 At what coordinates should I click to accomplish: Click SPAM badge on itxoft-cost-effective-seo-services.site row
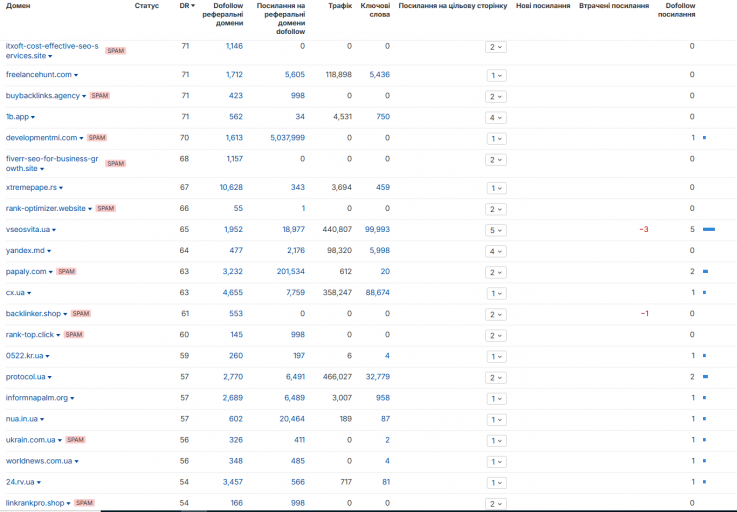pyautogui.click(x=116, y=50)
